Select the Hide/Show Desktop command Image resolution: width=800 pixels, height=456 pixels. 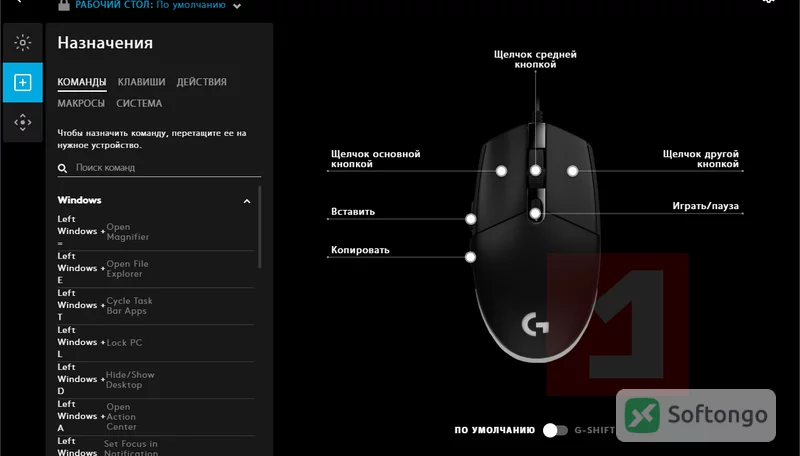(156, 379)
